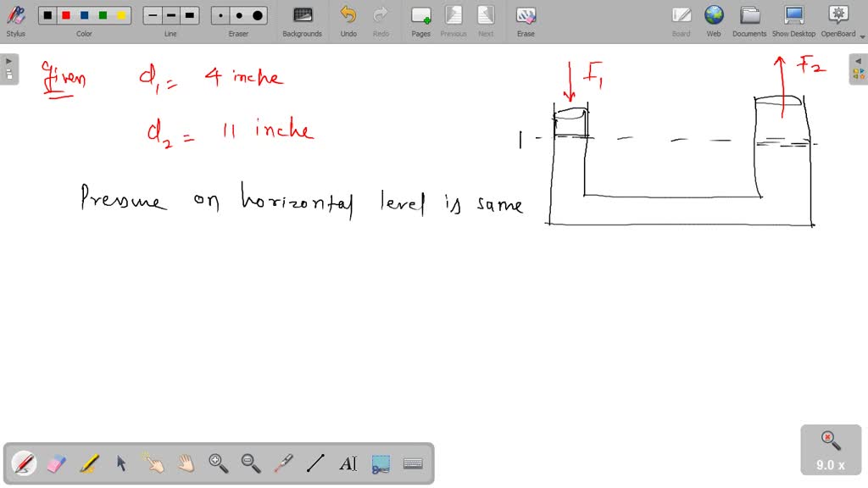Collapse the right side panel
This screenshot has height=488, width=868.
tap(860, 60)
